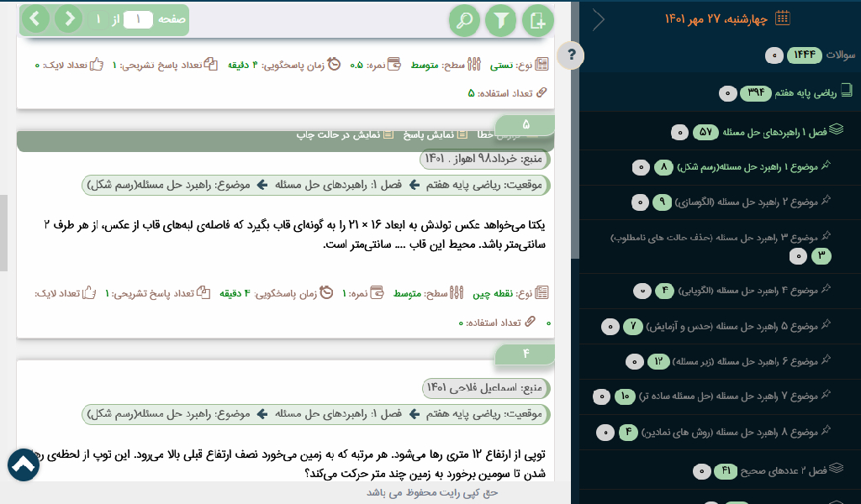Click the موقعیت breadcrumb under question 5

pyautogui.click(x=315, y=186)
